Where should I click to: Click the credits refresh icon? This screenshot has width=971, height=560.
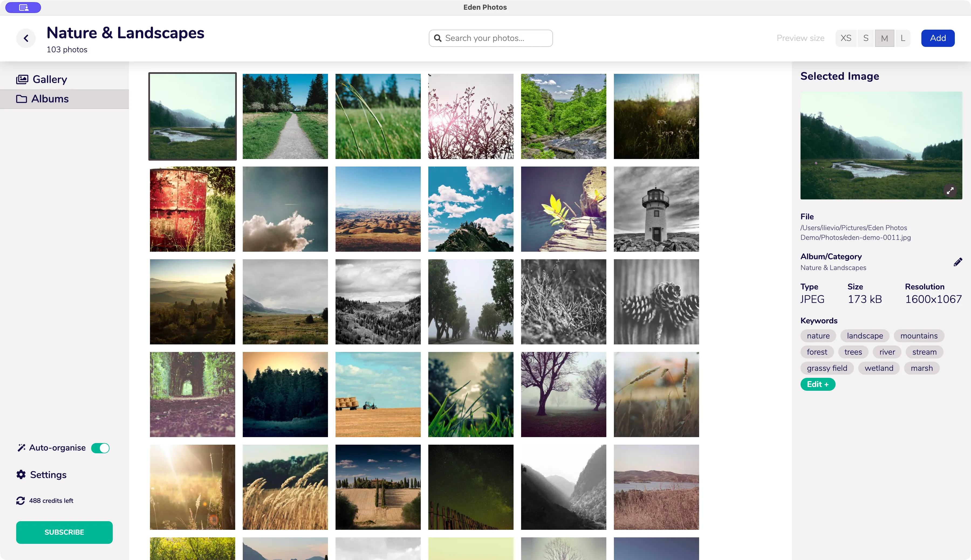20,500
